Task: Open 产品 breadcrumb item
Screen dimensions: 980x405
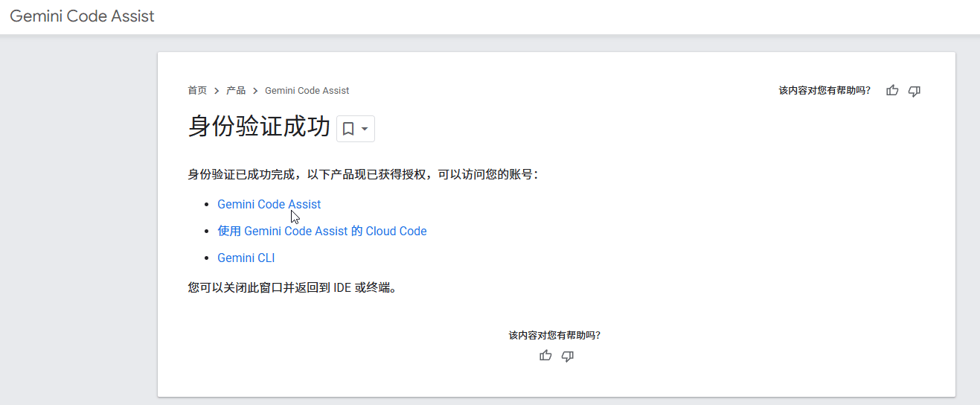Action: pos(236,91)
